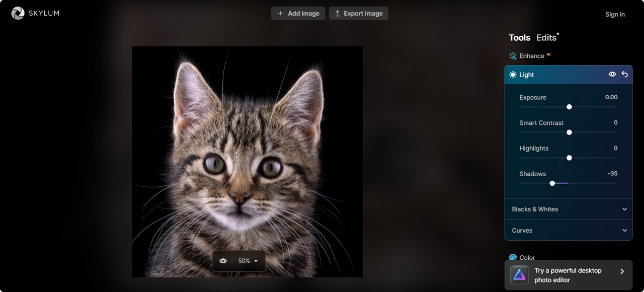The width and height of the screenshot is (644, 292).
Task: Click the Exposure value 0.00
Action: point(611,97)
